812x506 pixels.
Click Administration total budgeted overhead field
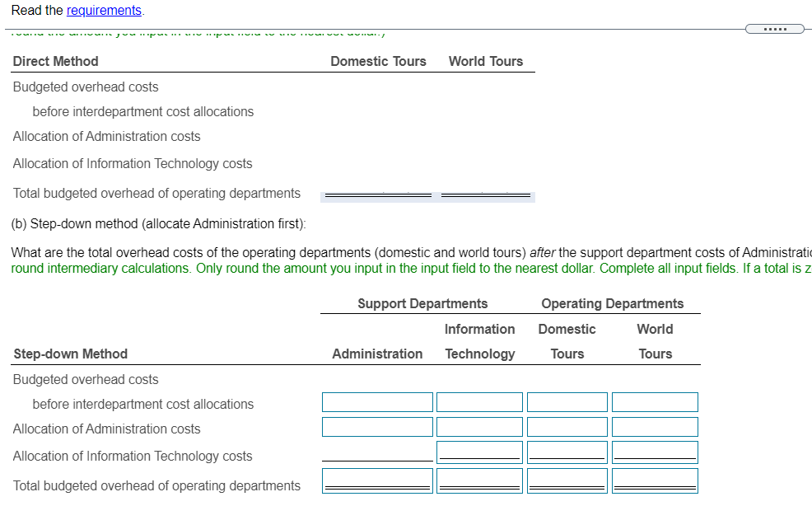click(377, 480)
